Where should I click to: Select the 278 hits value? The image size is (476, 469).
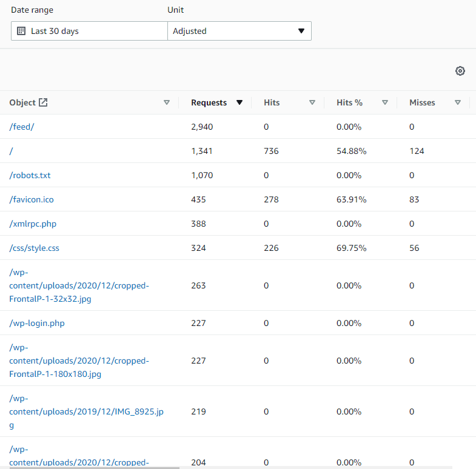[271, 199]
